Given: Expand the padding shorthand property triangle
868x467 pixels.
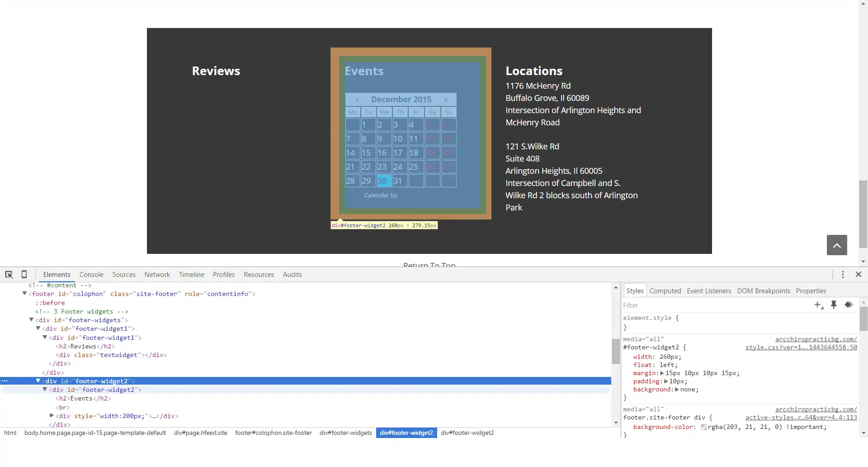Looking at the screenshot, I should pyautogui.click(x=665, y=381).
